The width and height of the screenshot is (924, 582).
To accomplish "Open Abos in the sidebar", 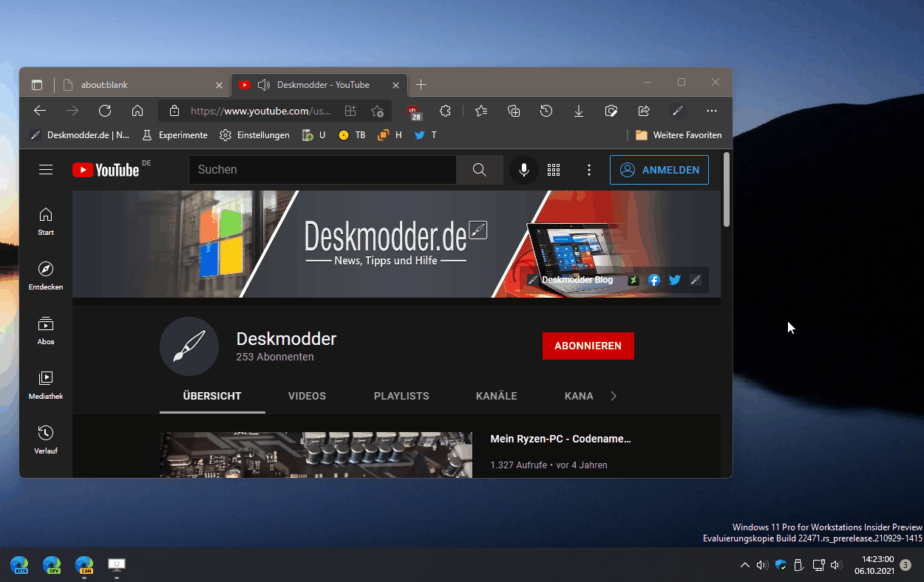I will tap(46, 330).
